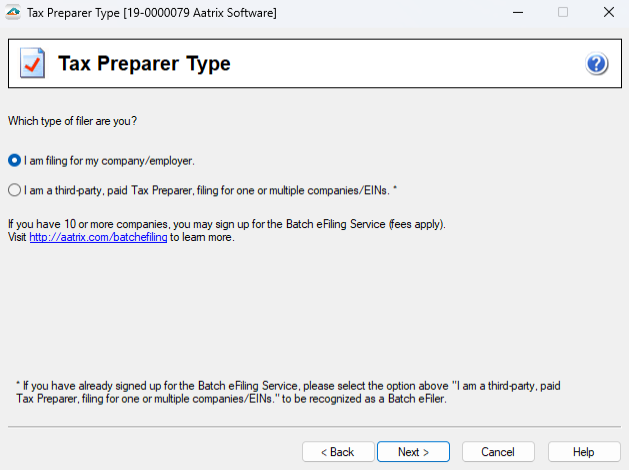Proceed with the Next > button
The height and width of the screenshot is (470, 629).
[x=413, y=452]
